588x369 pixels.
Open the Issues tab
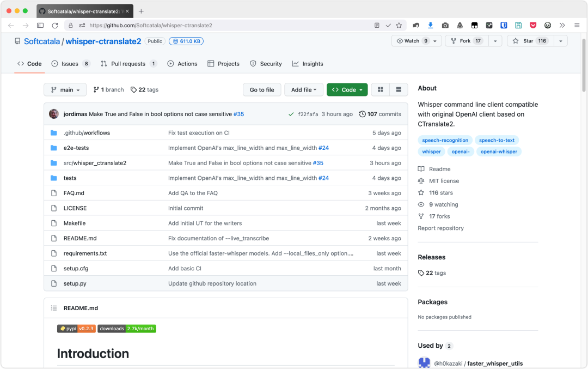pos(71,64)
